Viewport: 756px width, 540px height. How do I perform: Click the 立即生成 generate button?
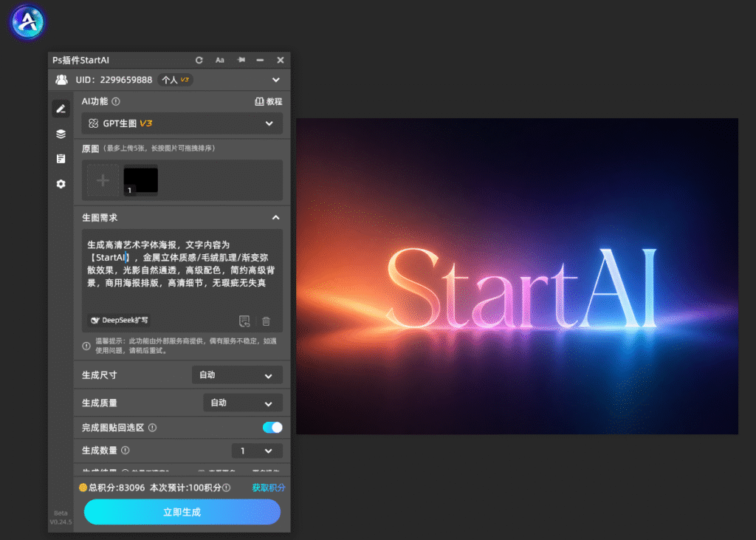point(182,512)
